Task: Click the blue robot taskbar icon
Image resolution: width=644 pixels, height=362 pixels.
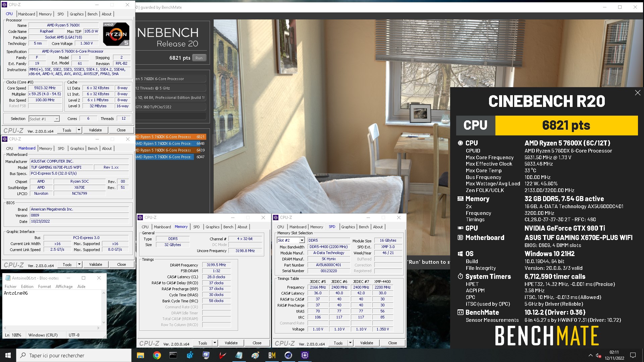Action: [x=190, y=355]
